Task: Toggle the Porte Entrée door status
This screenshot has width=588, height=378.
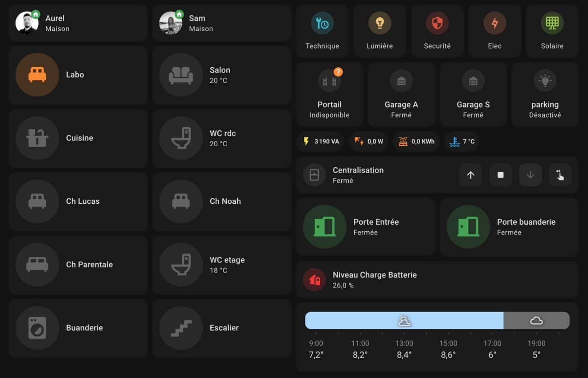Action: [365, 226]
